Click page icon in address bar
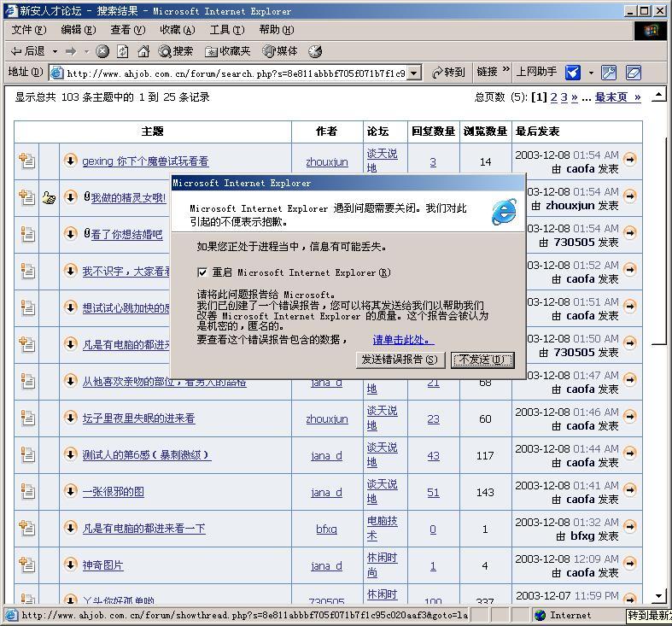The image size is (672, 626). pos(56,73)
